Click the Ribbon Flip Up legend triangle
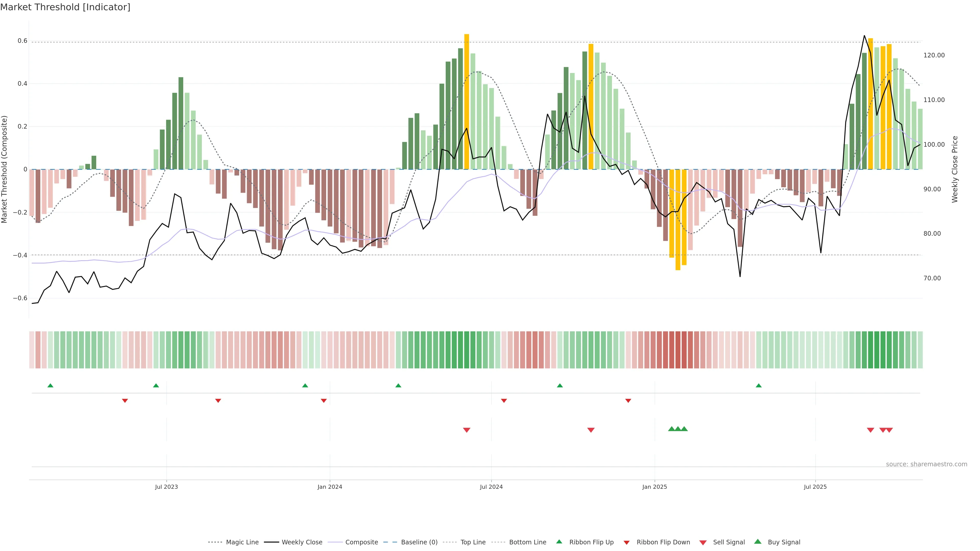The image size is (980, 551). point(559,542)
